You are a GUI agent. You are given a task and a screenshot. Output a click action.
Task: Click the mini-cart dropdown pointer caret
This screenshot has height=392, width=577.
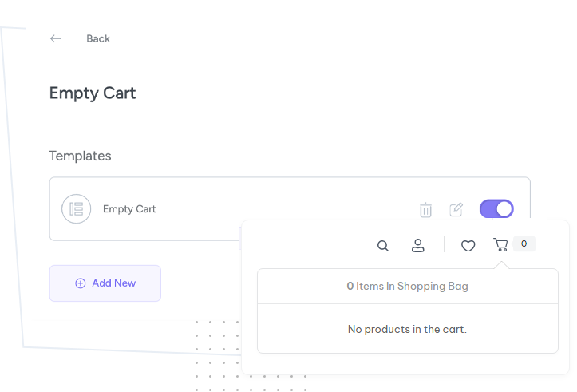[500, 265]
